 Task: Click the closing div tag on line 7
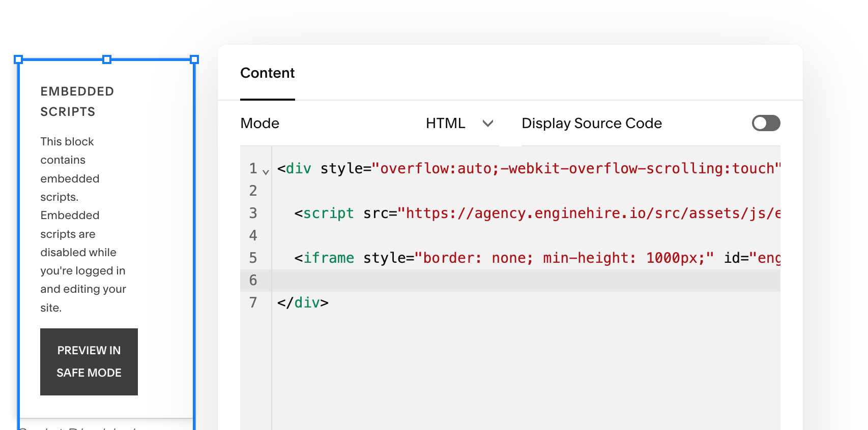303,302
